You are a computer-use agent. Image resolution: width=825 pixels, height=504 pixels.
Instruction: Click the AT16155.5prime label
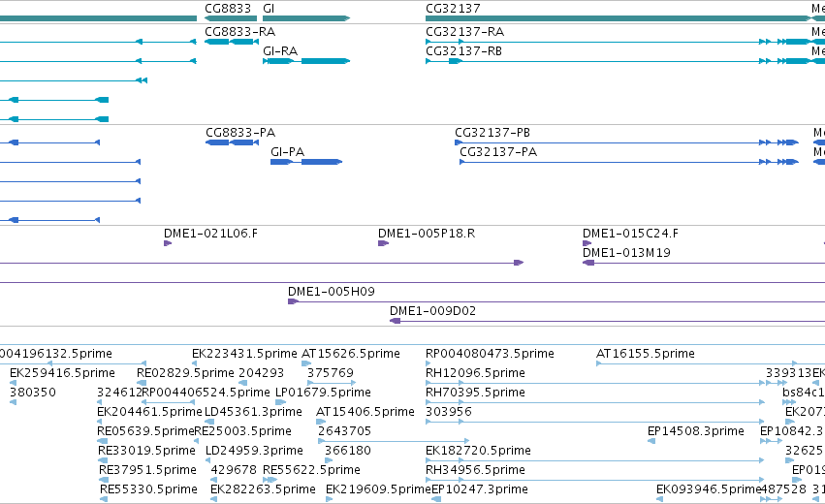tap(645, 354)
